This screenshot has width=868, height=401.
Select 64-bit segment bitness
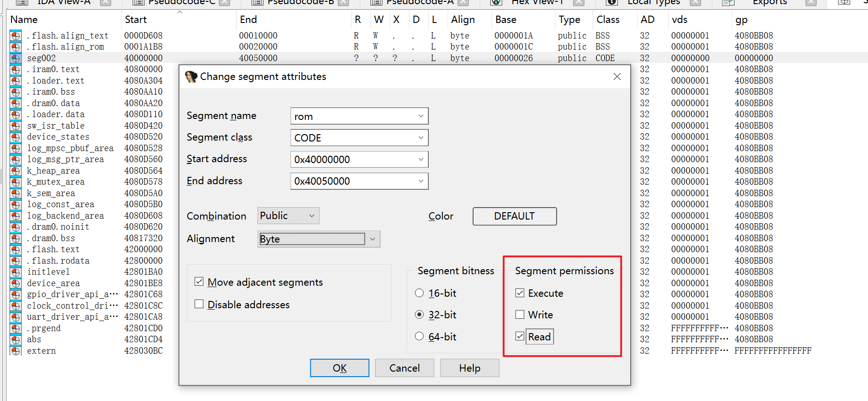[419, 336]
